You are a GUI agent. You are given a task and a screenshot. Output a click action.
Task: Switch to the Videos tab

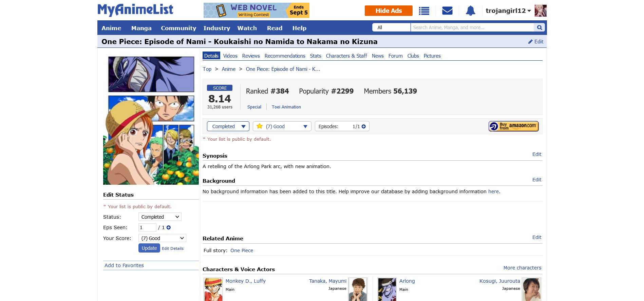tap(230, 56)
